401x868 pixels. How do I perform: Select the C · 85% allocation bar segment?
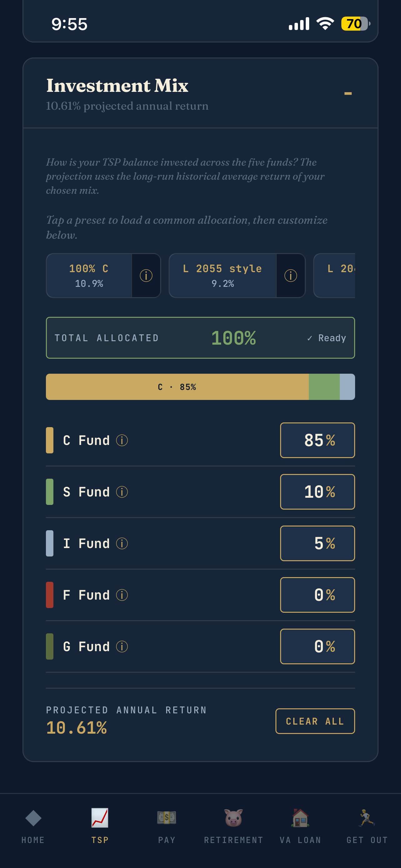pyautogui.click(x=177, y=387)
